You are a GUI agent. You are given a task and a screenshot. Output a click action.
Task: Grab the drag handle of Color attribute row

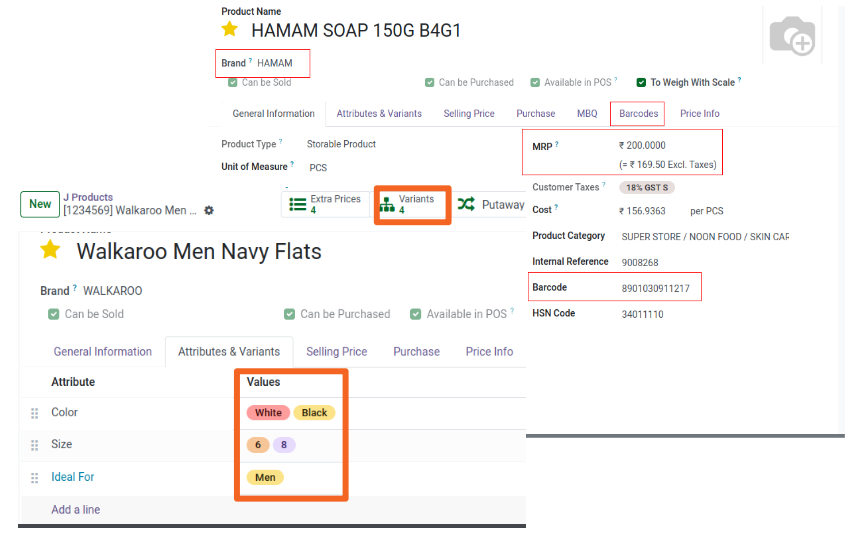[x=35, y=413]
